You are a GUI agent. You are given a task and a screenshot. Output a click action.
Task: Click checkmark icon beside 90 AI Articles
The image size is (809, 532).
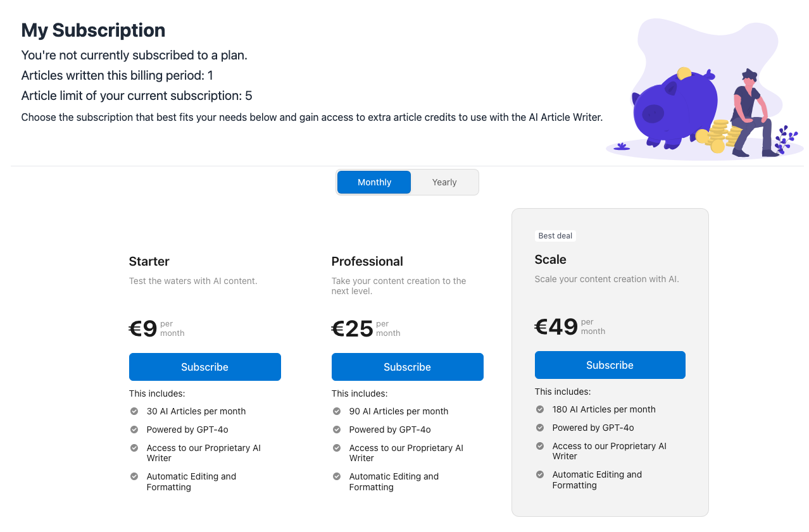pyautogui.click(x=337, y=411)
